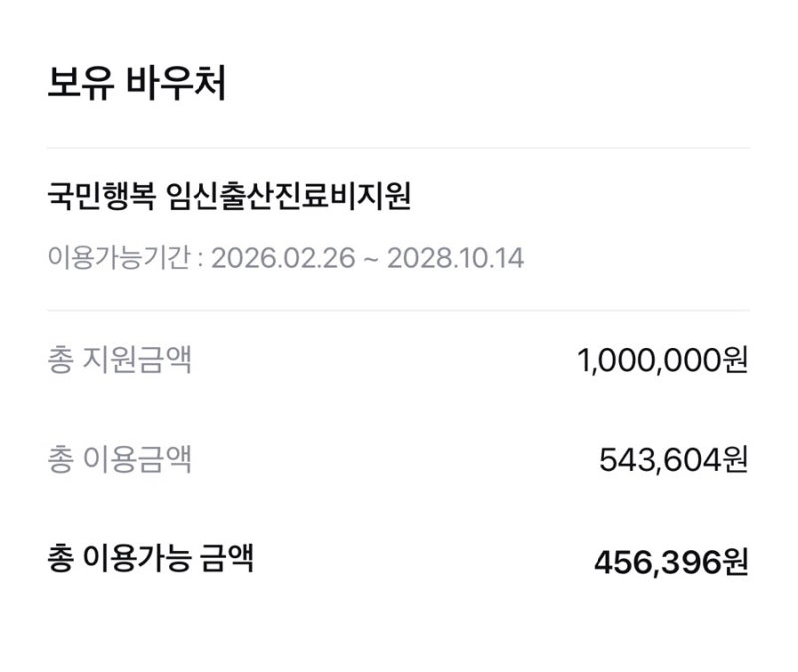The width and height of the screenshot is (798, 672).
Task: Click the word 바우처 in the heading
Action: coord(176,83)
